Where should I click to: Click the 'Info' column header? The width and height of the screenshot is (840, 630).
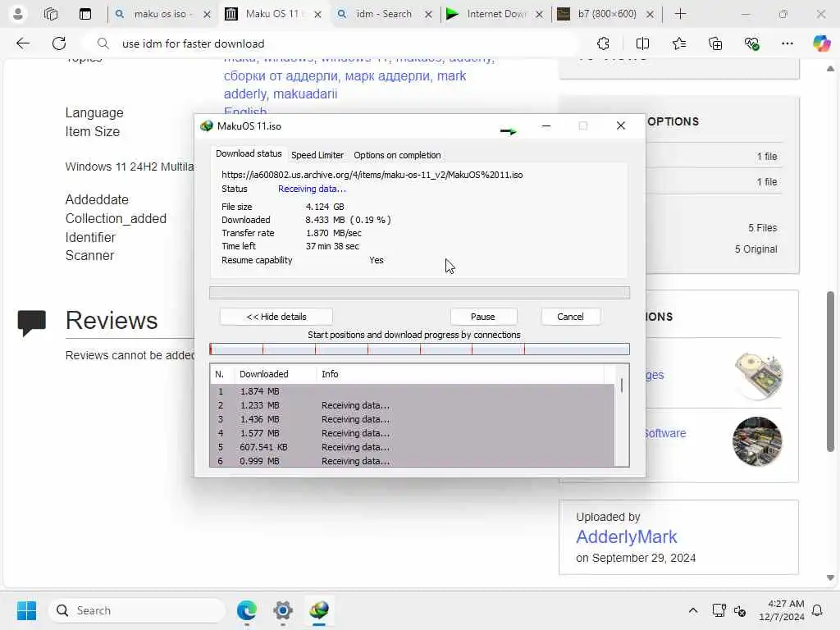tap(461, 374)
